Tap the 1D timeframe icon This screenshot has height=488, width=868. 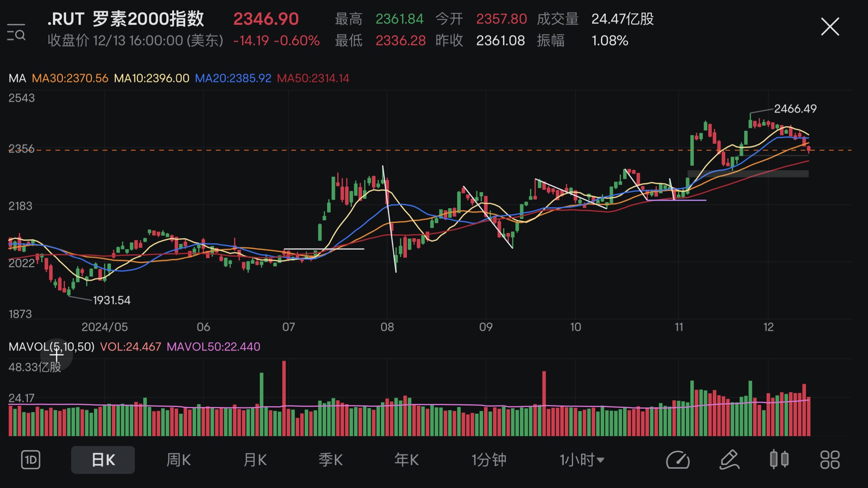tap(31, 460)
